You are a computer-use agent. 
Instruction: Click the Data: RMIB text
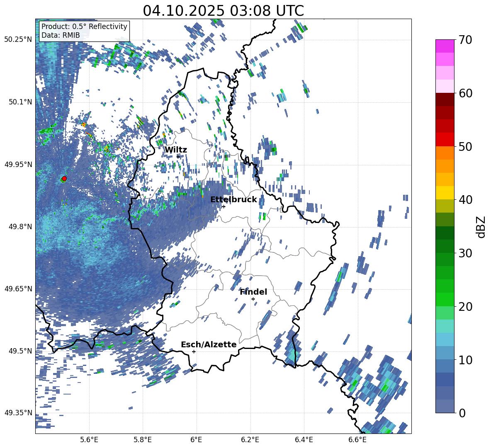click(61, 35)
